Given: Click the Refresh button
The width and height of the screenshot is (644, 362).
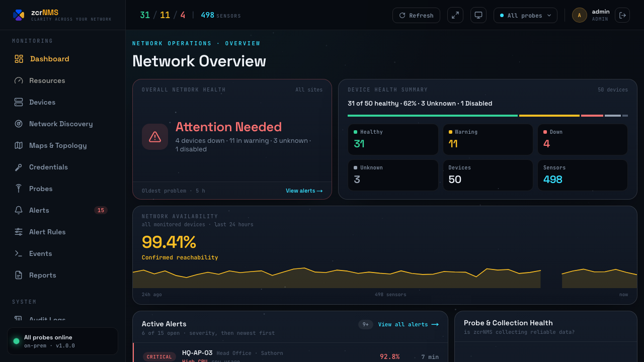Looking at the screenshot, I should pos(416,15).
